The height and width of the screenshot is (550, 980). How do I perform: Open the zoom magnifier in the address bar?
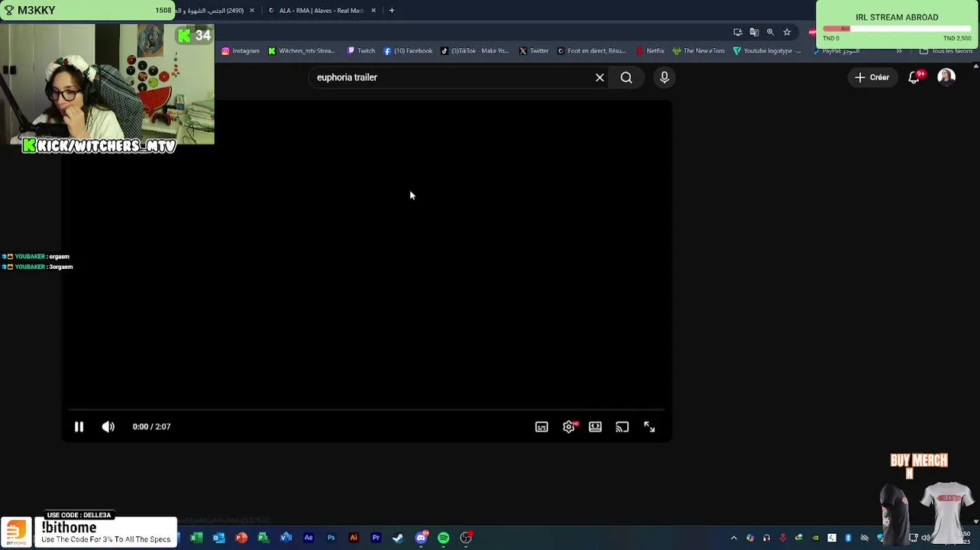(770, 32)
